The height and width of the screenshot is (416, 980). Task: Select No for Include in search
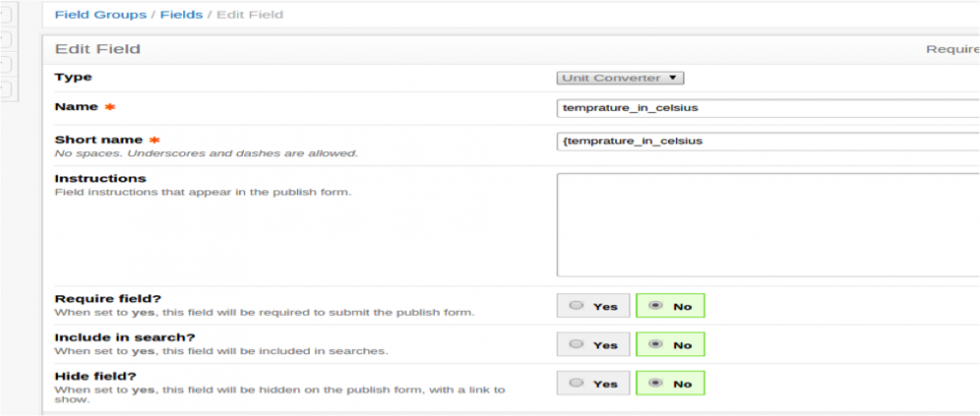pyautogui.click(x=670, y=344)
